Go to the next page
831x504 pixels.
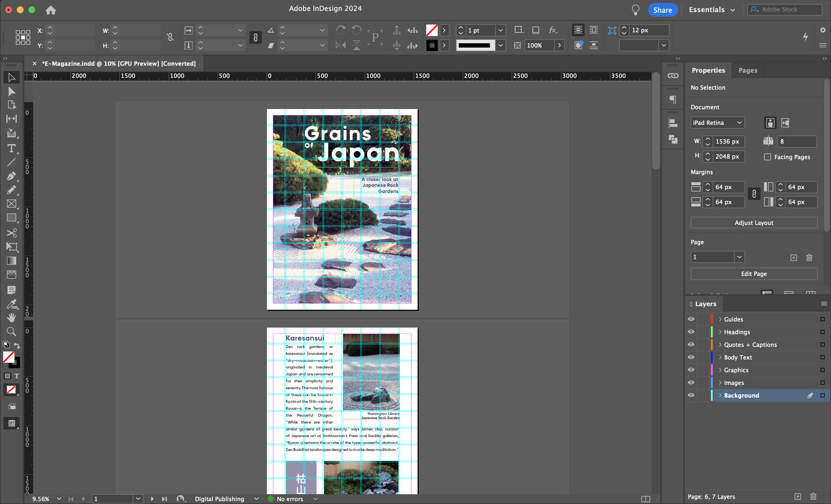click(x=152, y=499)
